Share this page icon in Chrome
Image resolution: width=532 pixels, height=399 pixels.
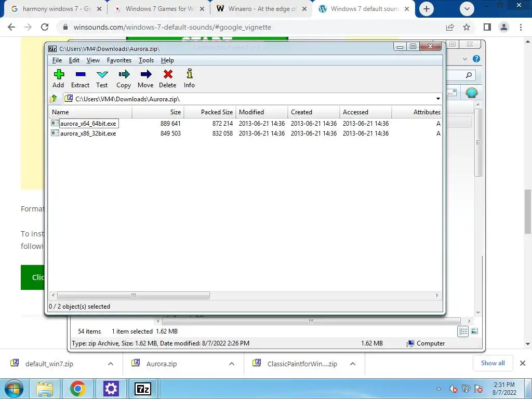[x=450, y=27]
